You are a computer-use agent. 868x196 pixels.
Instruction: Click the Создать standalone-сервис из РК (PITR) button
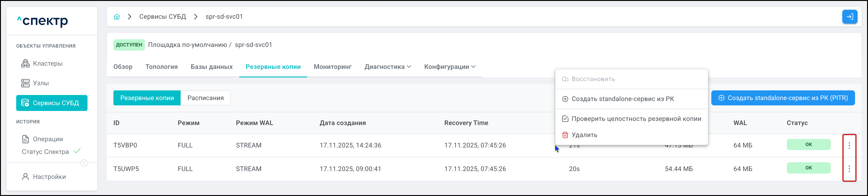[x=783, y=98]
